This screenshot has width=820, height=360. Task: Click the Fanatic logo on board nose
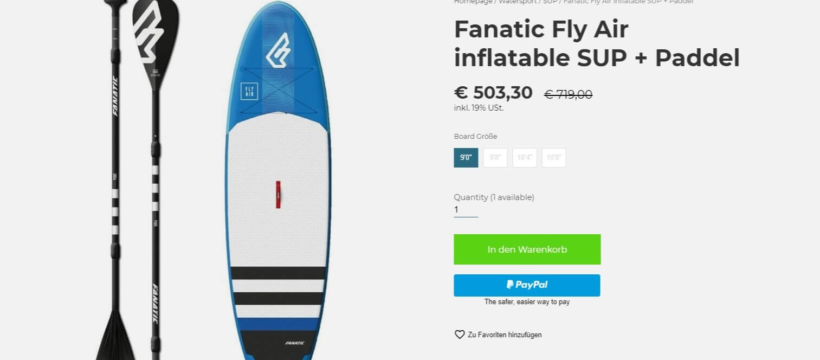coord(279,51)
